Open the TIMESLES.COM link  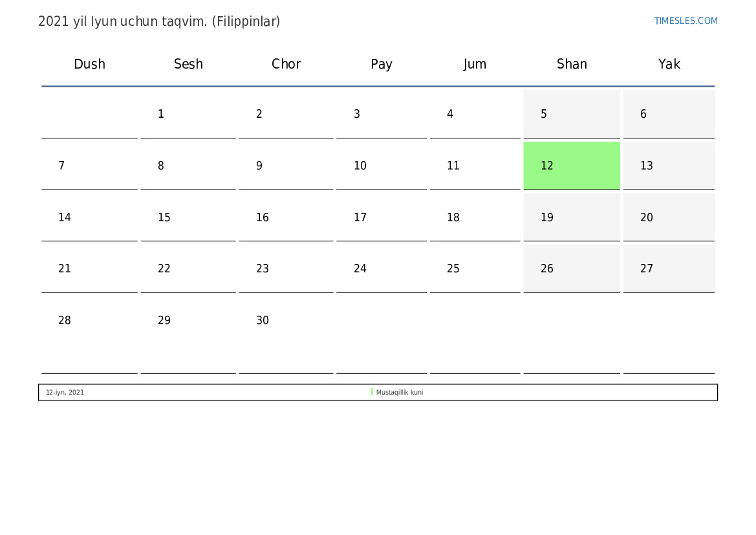click(686, 21)
